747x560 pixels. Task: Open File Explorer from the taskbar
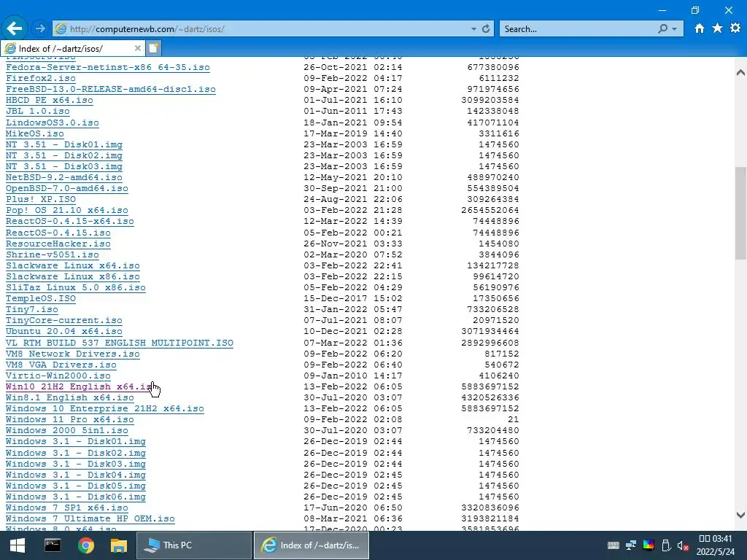tap(119, 545)
